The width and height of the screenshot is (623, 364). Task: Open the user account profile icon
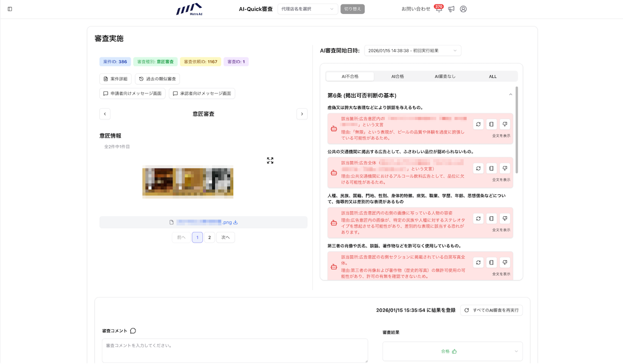[464, 9]
